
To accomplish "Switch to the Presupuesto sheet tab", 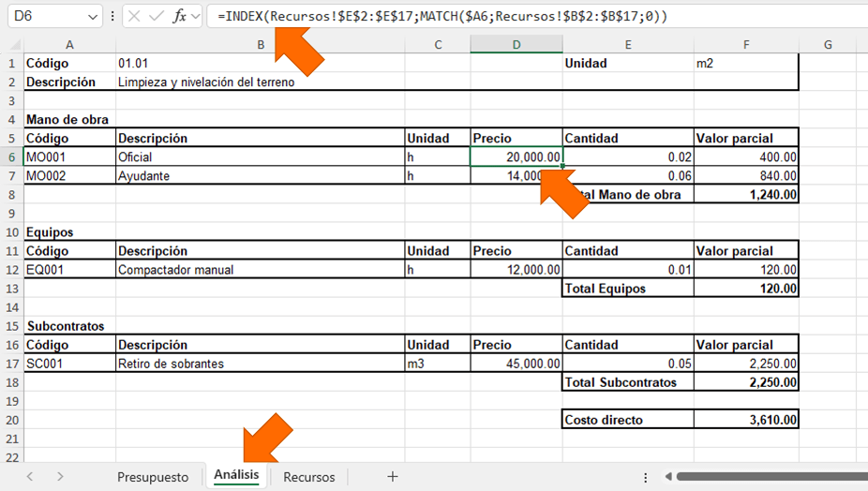I will click(x=153, y=477).
